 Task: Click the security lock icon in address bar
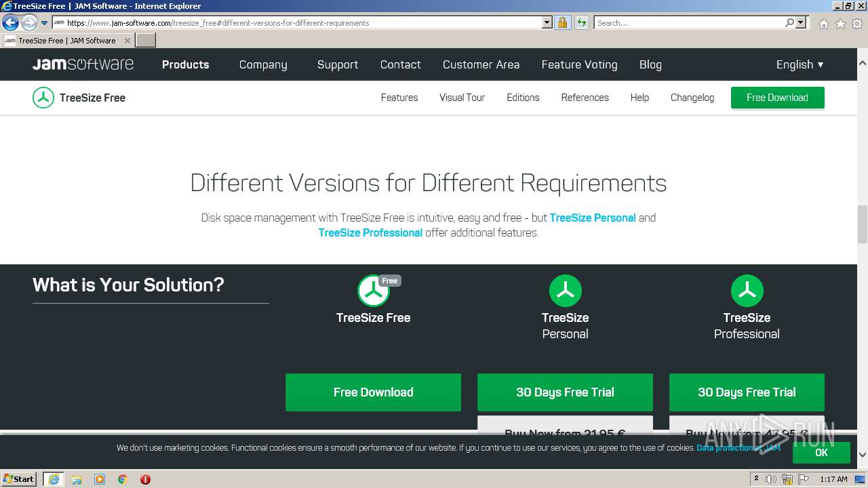(x=562, y=22)
